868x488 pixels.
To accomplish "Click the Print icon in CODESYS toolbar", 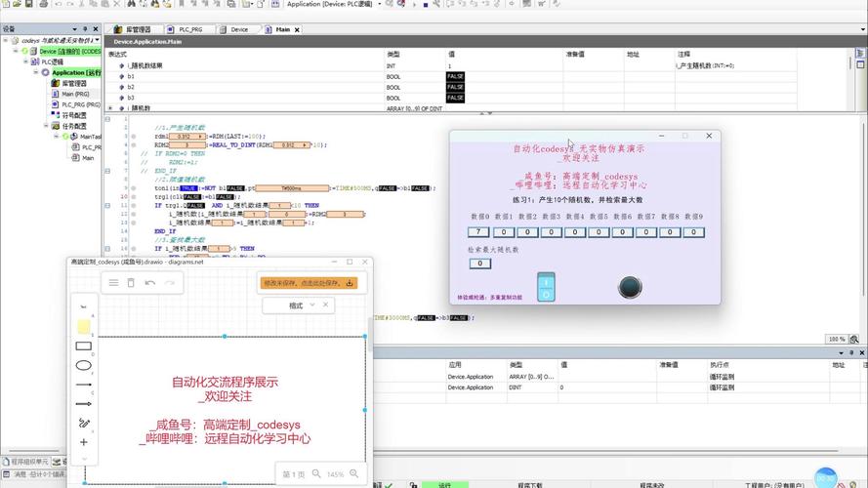I will coord(43,3).
